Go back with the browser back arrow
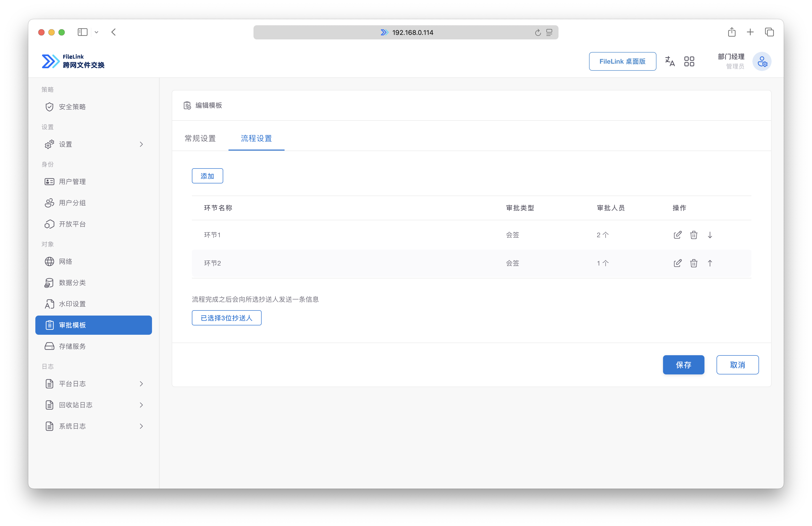Image resolution: width=812 pixels, height=526 pixels. coord(114,32)
